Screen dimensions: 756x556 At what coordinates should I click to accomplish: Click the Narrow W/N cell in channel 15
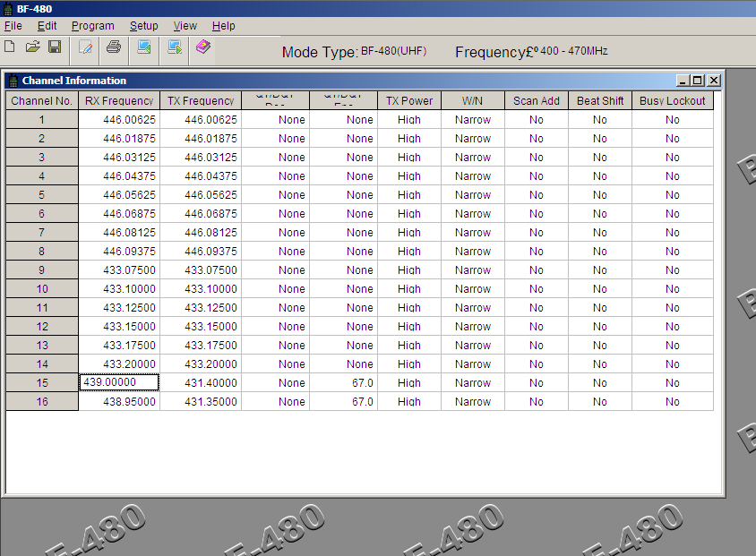pos(473,382)
